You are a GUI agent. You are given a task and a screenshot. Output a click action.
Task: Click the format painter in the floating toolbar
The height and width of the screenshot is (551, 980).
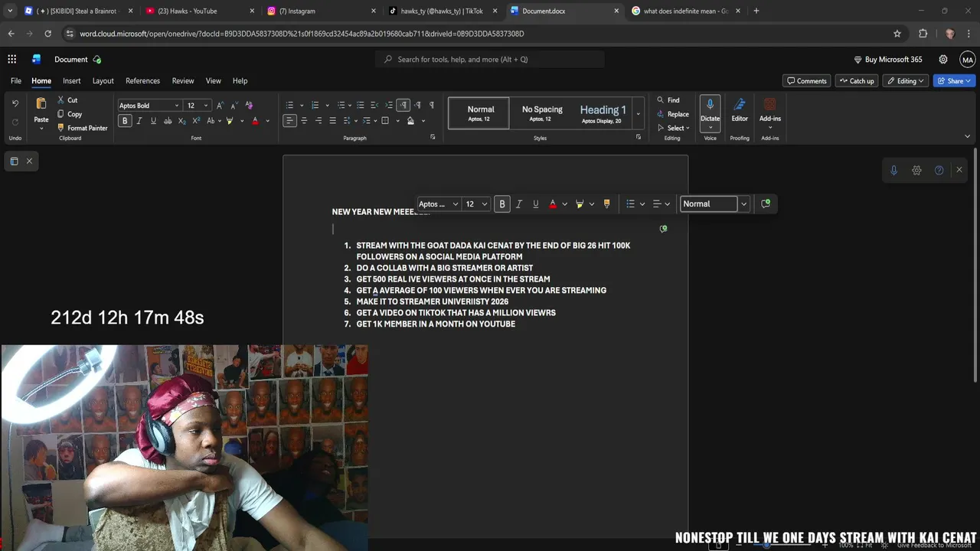click(606, 204)
